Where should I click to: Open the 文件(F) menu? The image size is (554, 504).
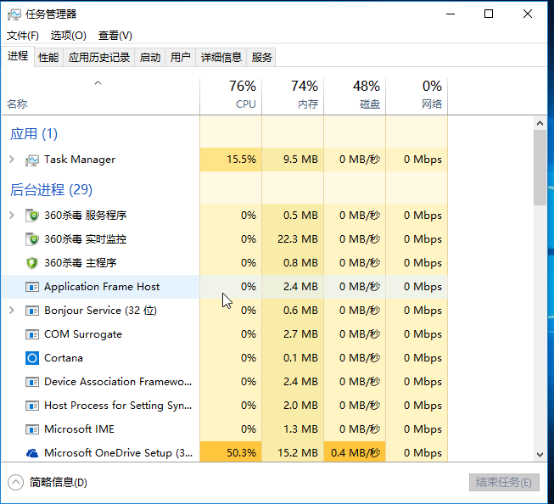point(23,35)
